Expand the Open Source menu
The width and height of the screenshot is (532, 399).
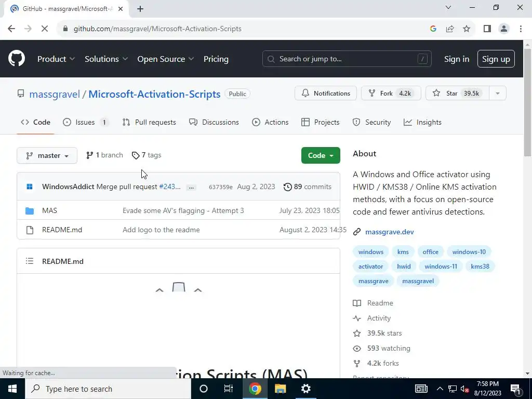[166, 59]
